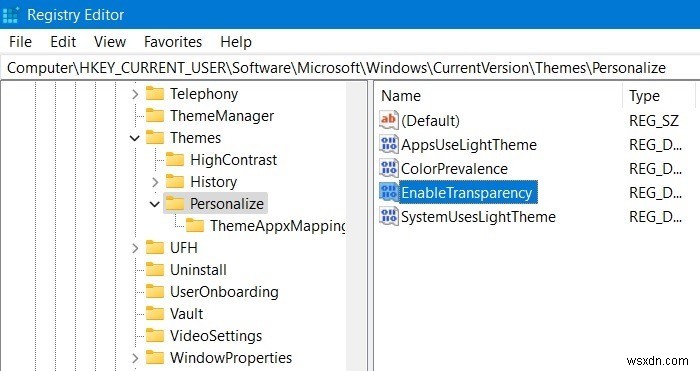Select the Vault tree key
Viewport: 700px width, 371px height.
(186, 313)
